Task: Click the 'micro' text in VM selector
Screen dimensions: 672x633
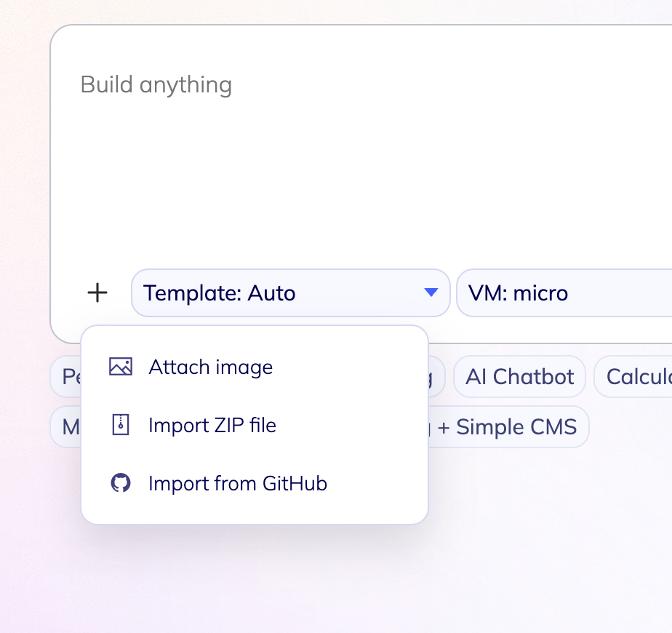Action: coord(540,293)
